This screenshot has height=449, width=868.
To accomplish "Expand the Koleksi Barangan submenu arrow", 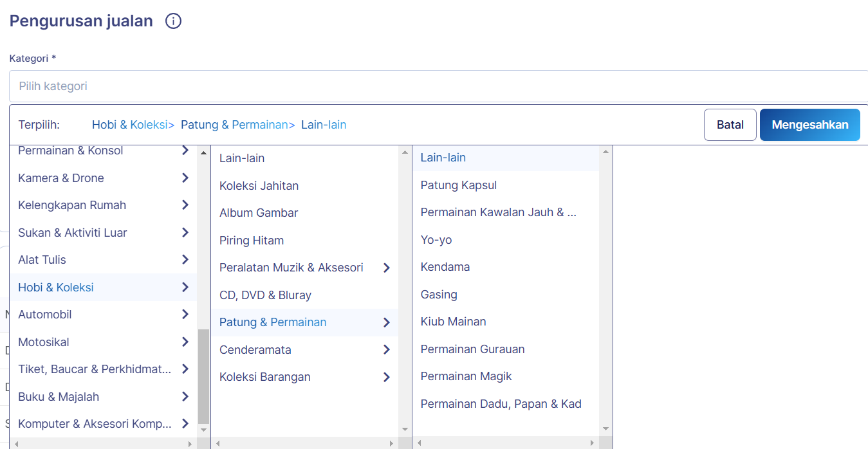I will pos(386,377).
